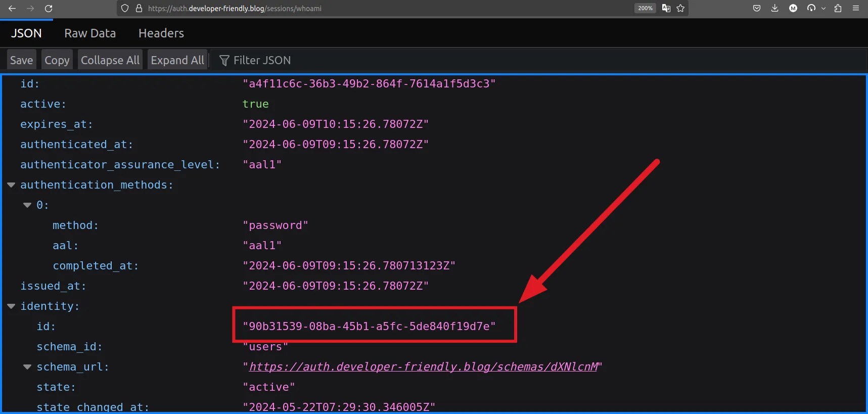Switch to the Headers tab

click(161, 33)
